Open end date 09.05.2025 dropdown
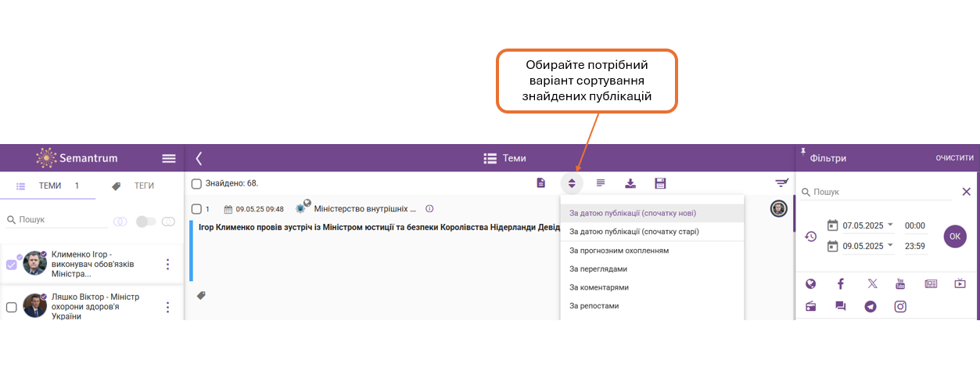980x375 pixels. coord(890,245)
